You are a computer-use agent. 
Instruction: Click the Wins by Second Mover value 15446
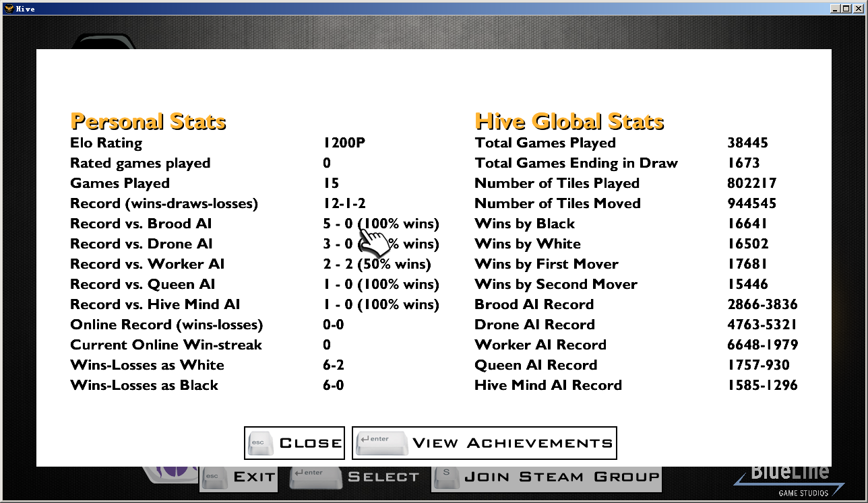pyautogui.click(x=748, y=284)
